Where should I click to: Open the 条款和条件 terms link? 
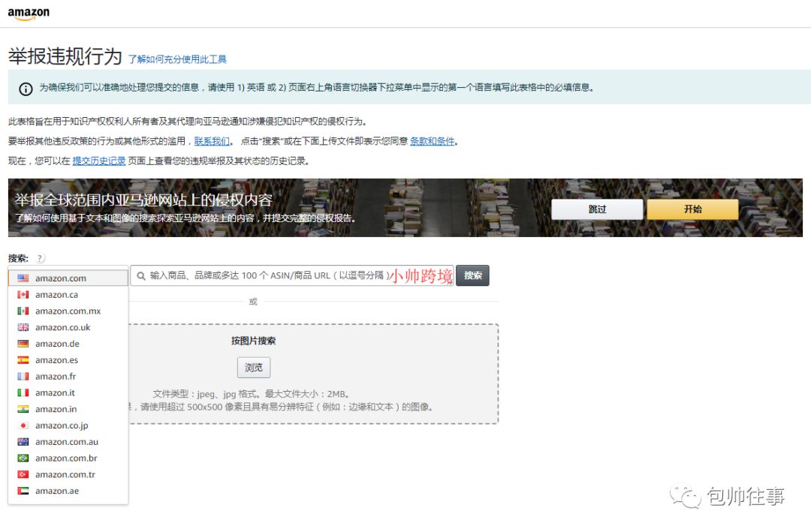pyautogui.click(x=433, y=141)
